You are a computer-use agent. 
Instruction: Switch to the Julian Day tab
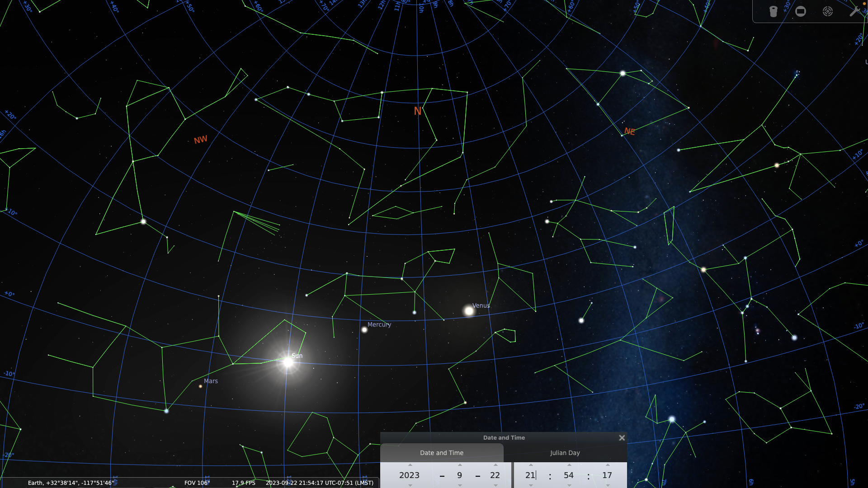(x=565, y=453)
